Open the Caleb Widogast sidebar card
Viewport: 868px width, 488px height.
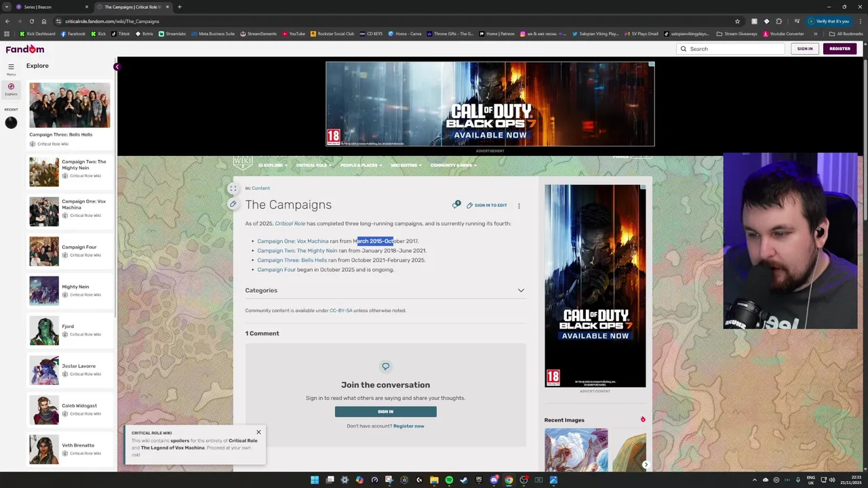(x=69, y=409)
